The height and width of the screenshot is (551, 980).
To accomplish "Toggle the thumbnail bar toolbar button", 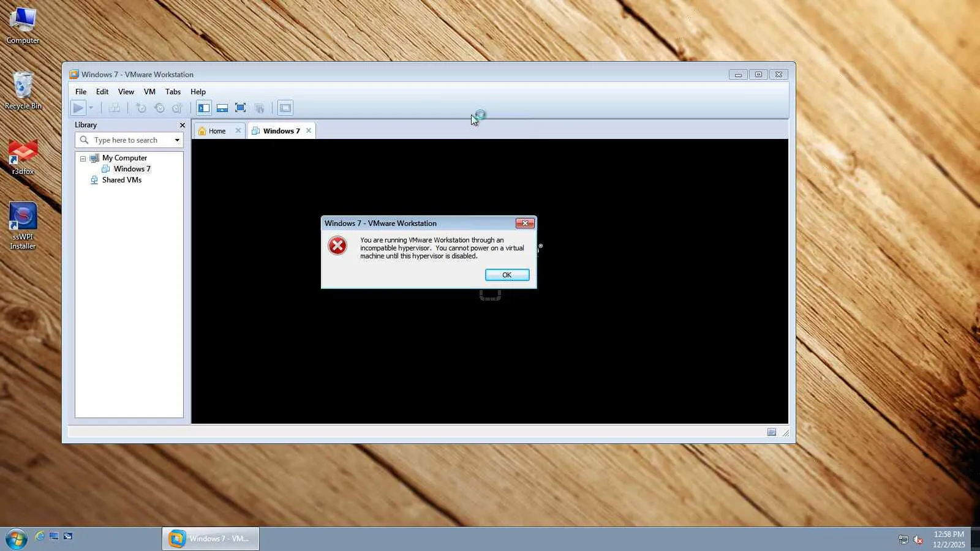I will [222, 108].
